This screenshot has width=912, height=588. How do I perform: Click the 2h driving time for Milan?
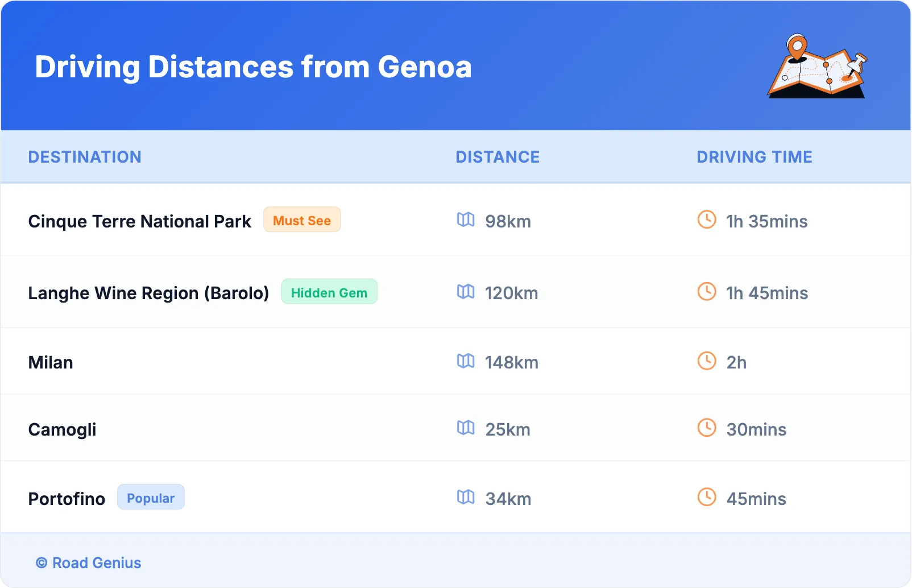pos(737,362)
